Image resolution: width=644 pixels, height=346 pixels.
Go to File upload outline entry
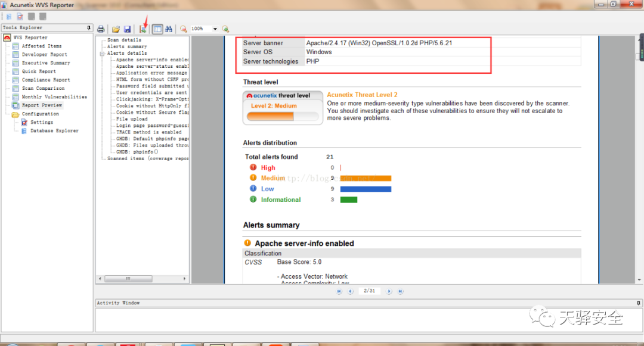click(131, 119)
